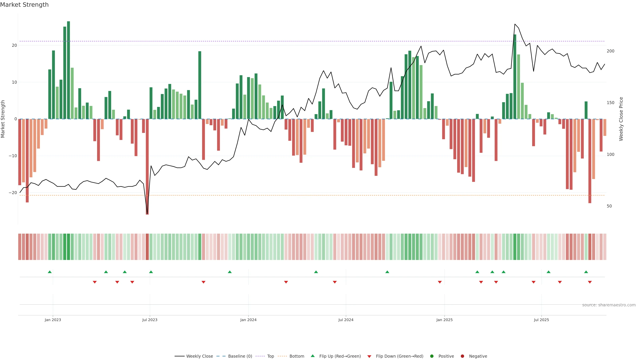Click first green flip-up triangle near Jan 2023
The height and width of the screenshot is (362, 644).
[50, 272]
